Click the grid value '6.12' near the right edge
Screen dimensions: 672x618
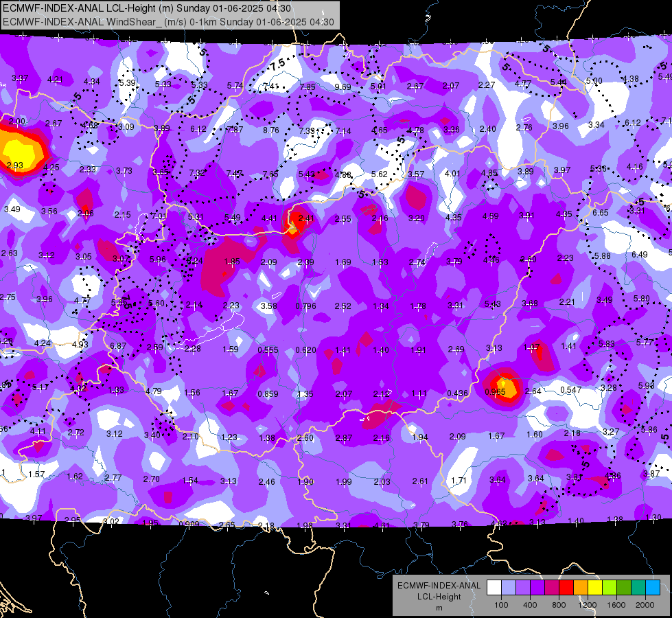(x=633, y=123)
